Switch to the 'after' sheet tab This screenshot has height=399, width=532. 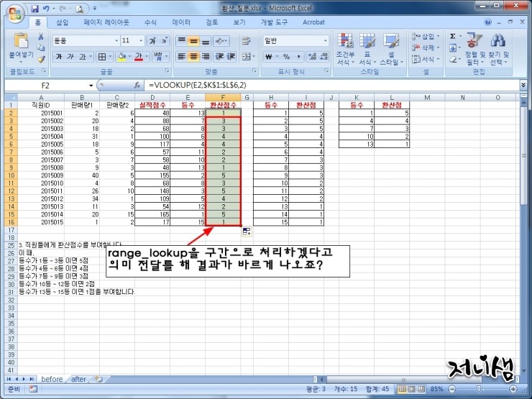pos(78,379)
